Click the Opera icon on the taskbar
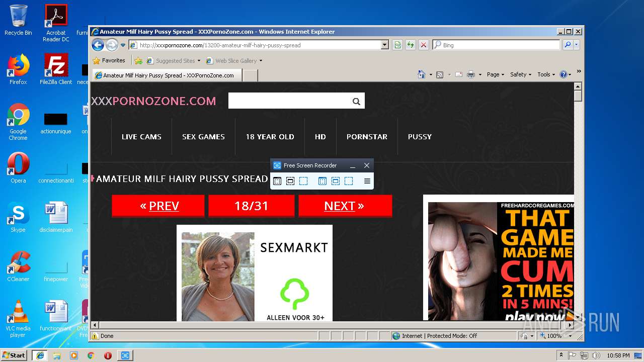Screen dimensions: 644x362 point(108,355)
